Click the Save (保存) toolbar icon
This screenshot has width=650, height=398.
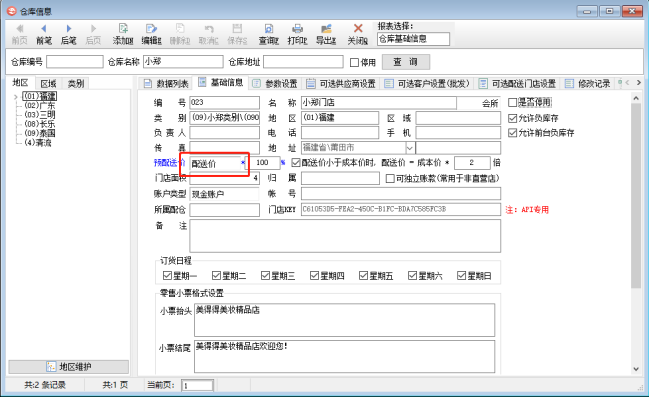[237, 28]
